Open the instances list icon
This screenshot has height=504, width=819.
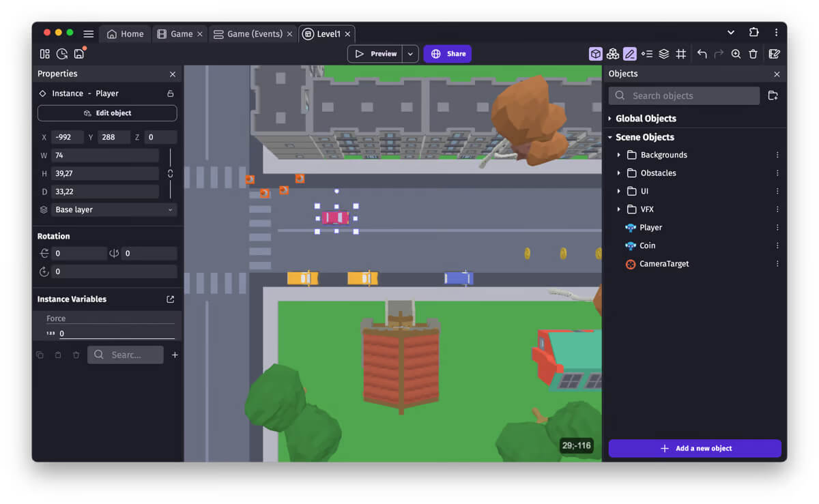[647, 54]
